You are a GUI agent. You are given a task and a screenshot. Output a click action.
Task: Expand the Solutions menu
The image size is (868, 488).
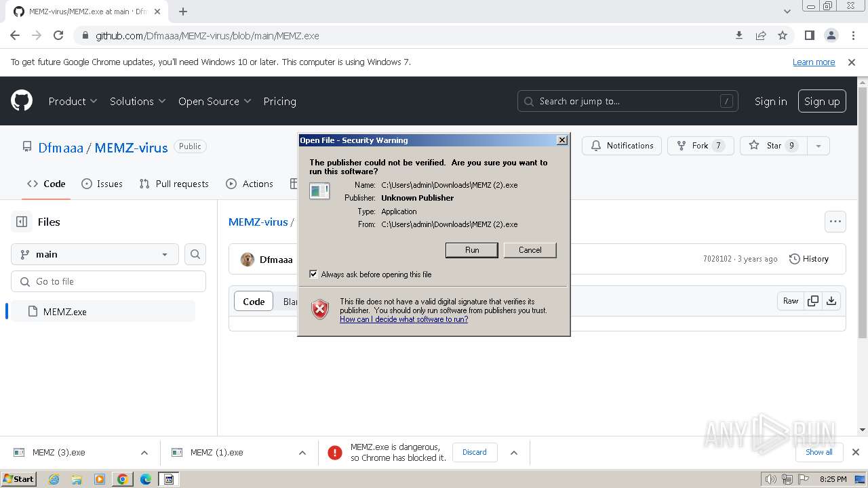tap(138, 101)
